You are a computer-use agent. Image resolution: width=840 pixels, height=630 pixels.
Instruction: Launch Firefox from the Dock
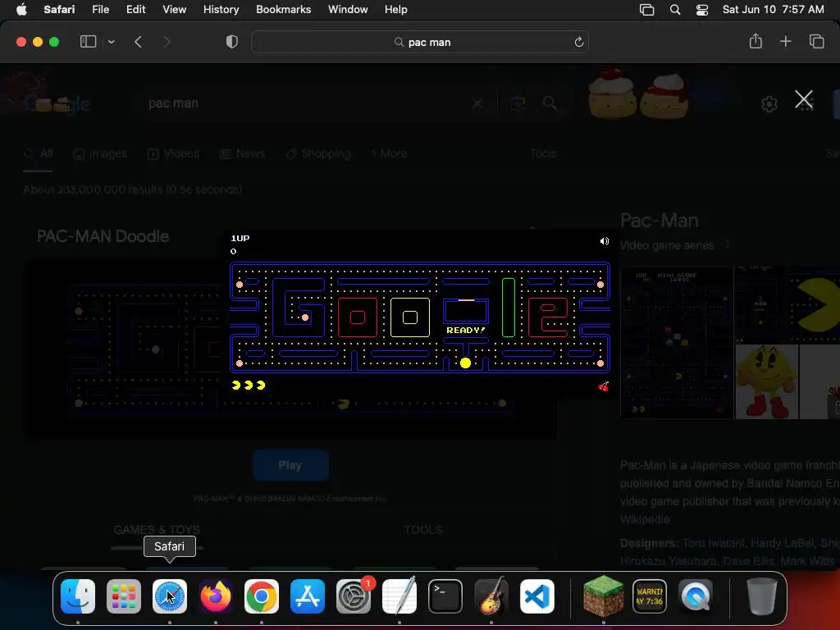[x=216, y=596]
